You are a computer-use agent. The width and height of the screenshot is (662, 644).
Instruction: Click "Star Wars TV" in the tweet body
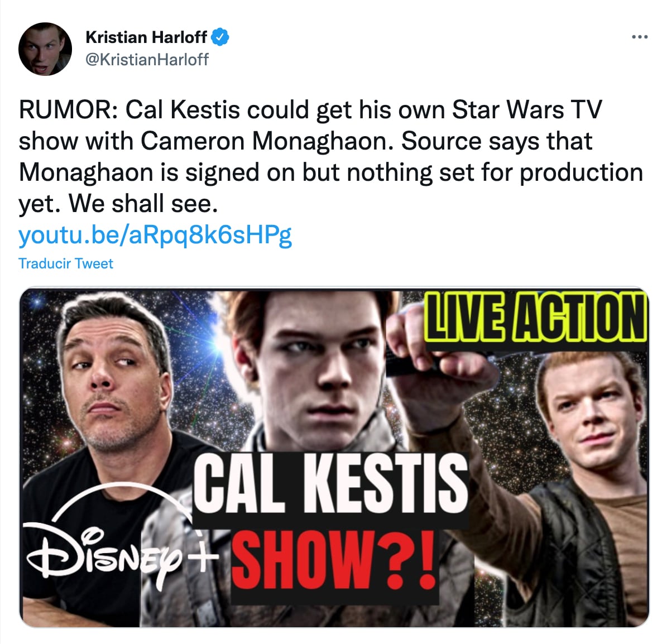(x=527, y=110)
